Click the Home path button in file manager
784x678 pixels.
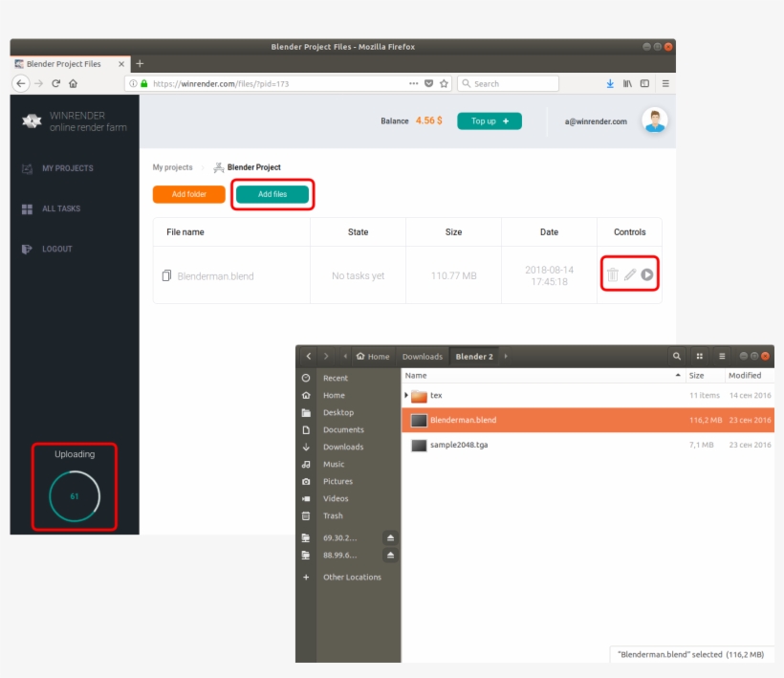click(x=373, y=357)
